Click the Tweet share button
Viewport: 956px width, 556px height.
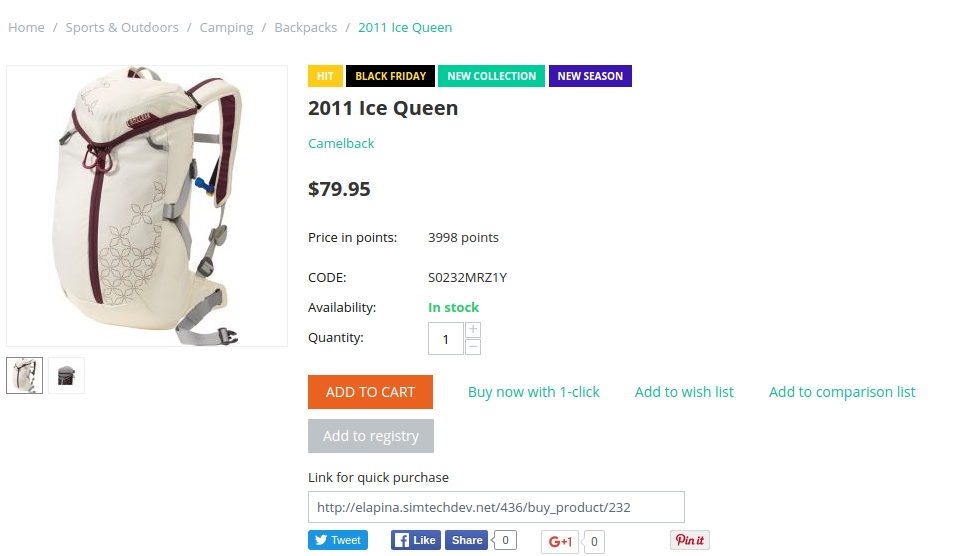[338, 540]
